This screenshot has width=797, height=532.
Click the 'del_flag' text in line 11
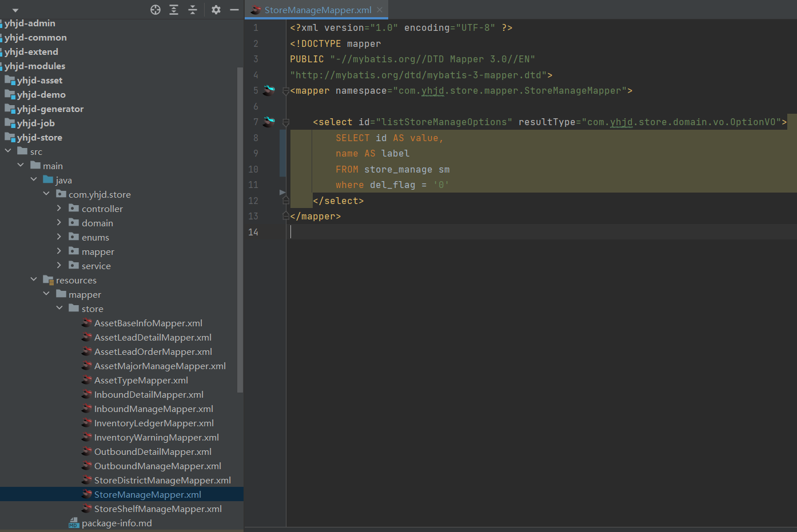[x=392, y=185]
